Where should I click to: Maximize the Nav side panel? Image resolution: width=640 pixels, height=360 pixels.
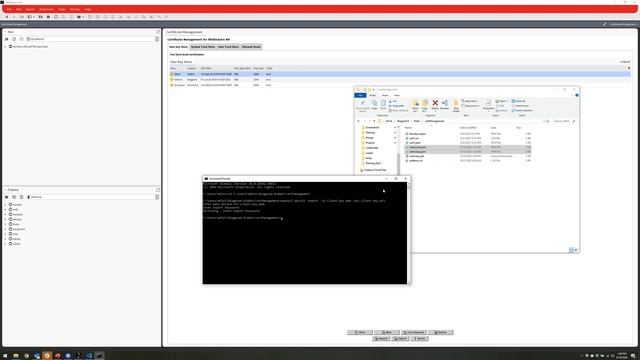point(158,32)
